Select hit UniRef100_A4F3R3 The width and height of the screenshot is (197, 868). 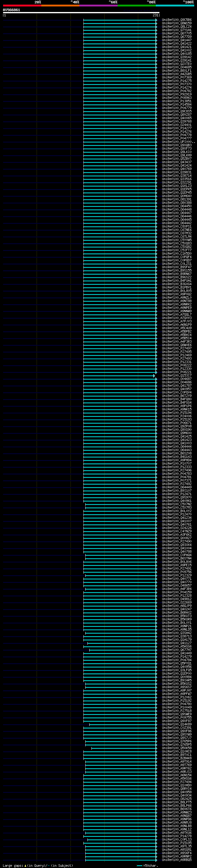pos(176,342)
